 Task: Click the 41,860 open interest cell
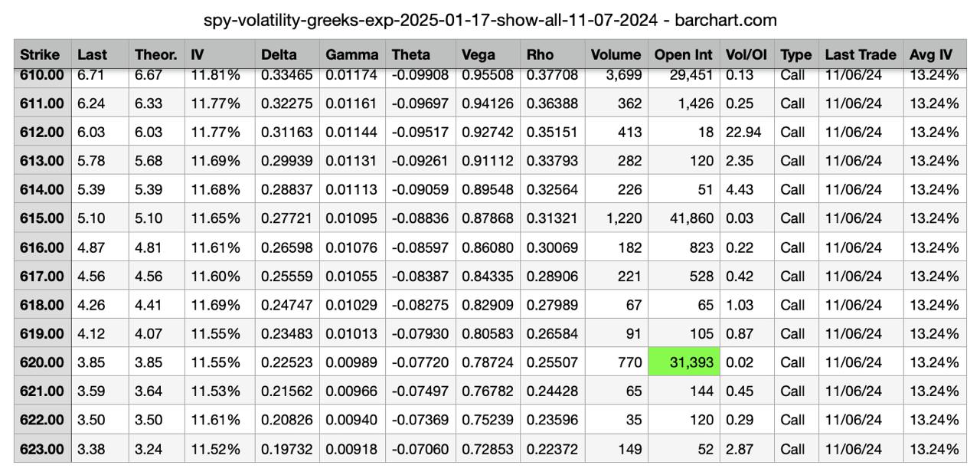(x=685, y=218)
